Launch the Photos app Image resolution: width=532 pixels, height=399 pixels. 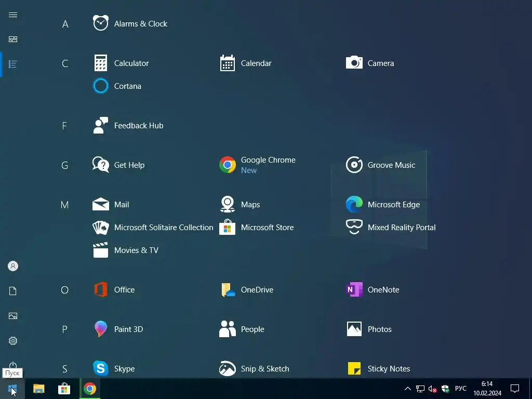[x=369, y=329]
